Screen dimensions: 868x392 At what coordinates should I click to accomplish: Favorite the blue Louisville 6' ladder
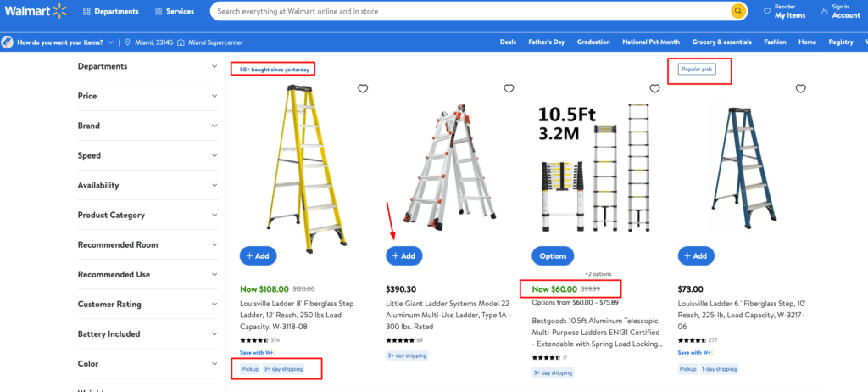coord(800,88)
